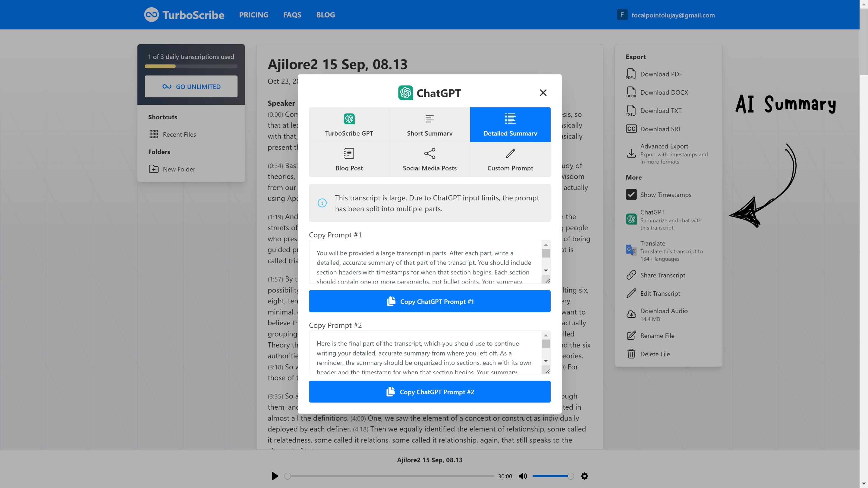Click the Prompt #1 textarea resize handle
Image resolution: width=868 pixels, height=488 pixels.
(547, 280)
